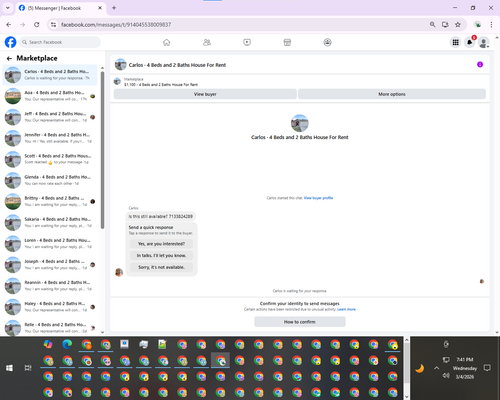500x400 pixels.
Task: Open the Facebook logo home link
Action: click(10, 42)
